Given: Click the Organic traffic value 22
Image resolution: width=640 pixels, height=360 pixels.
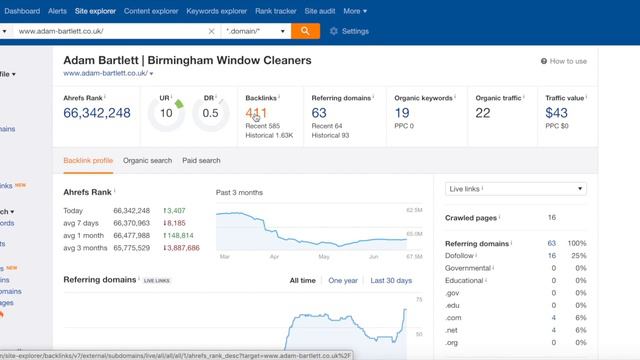Looking at the screenshot, I should pyautogui.click(x=483, y=113).
